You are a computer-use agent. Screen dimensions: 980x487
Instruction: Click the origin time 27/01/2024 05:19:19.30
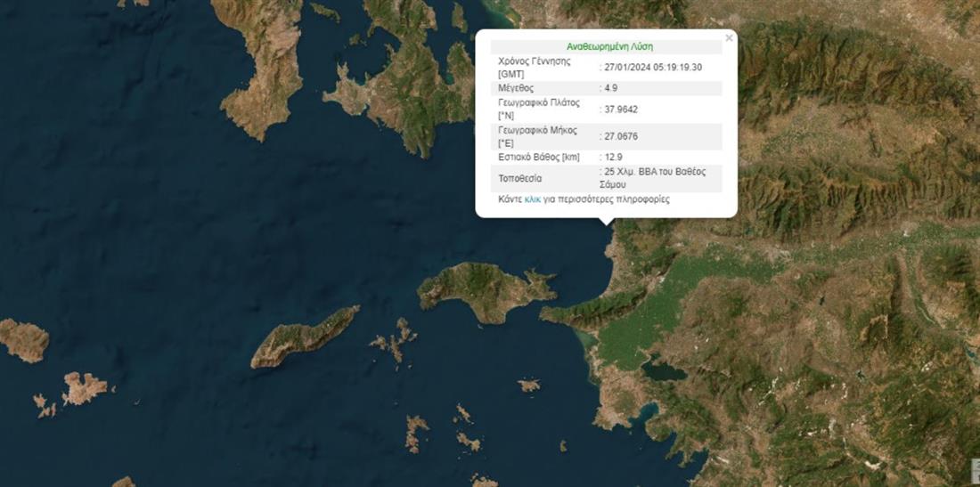coord(651,67)
